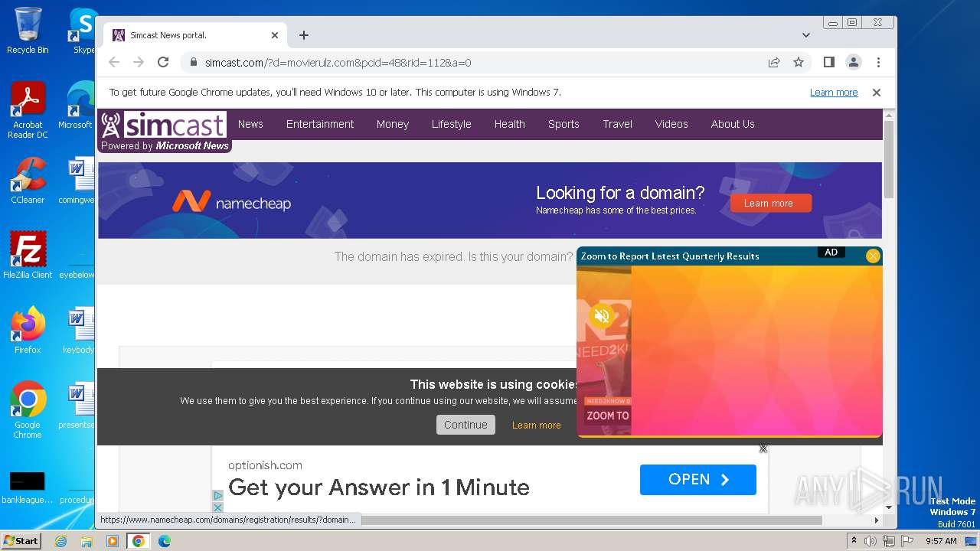The width and height of the screenshot is (980, 551).
Task: Go back using the browser back arrow
Action: (114, 62)
